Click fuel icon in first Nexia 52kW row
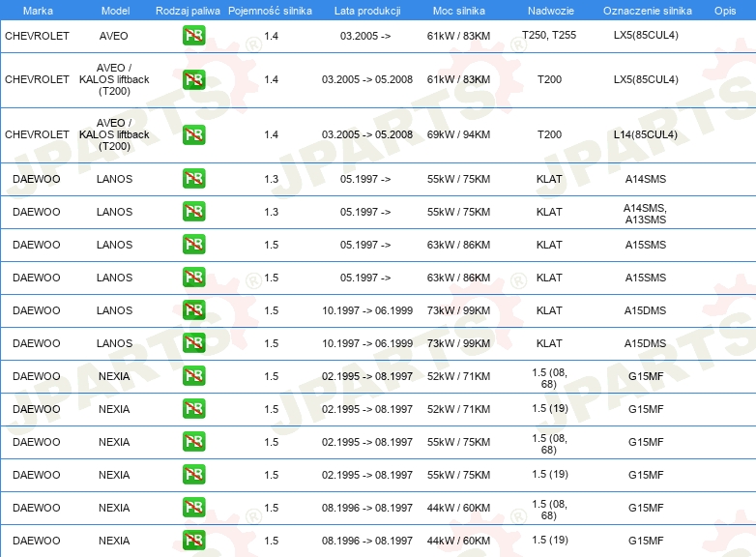Screen dimensions: 756x557 tap(193, 375)
